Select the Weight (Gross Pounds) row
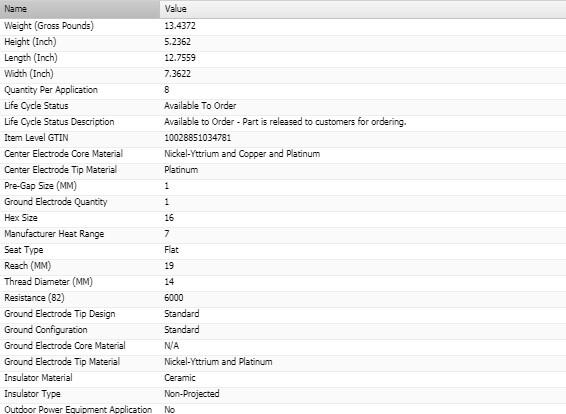Screen dimensions: 566x414 click(x=283, y=26)
